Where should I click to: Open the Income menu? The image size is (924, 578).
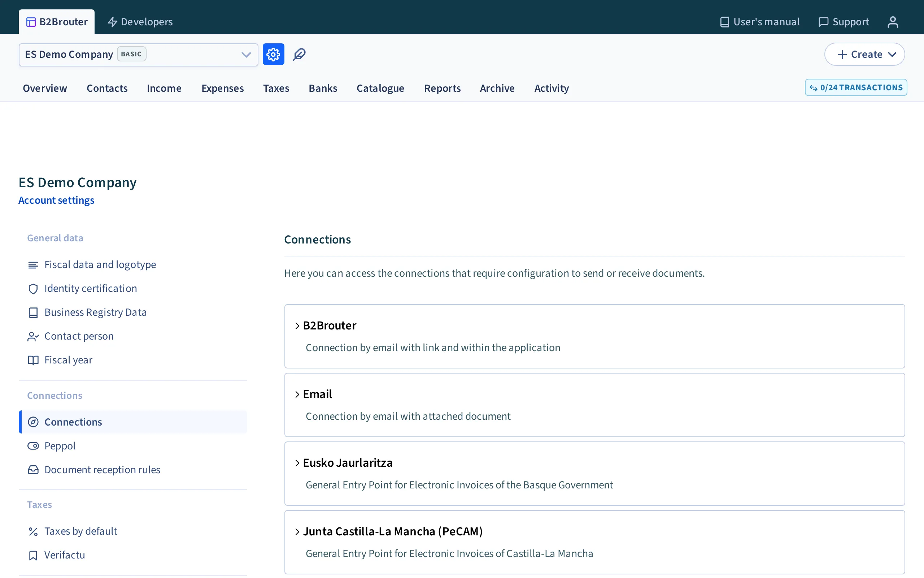pyautogui.click(x=164, y=88)
